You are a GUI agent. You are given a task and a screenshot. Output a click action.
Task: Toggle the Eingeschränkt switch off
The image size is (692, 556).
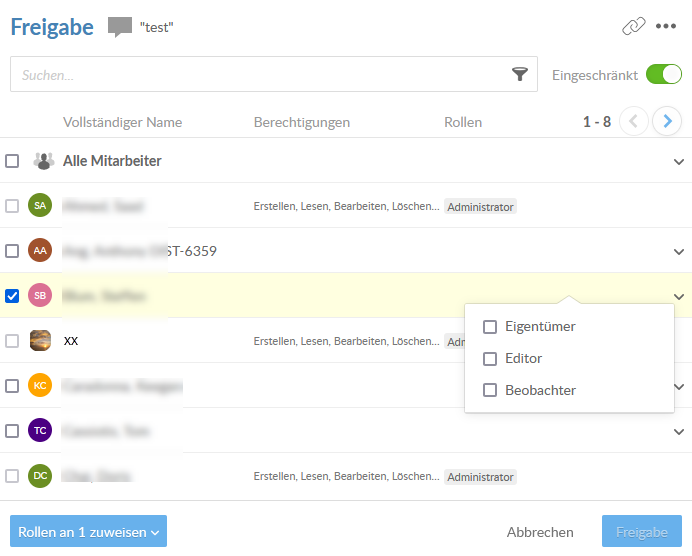pyautogui.click(x=664, y=74)
